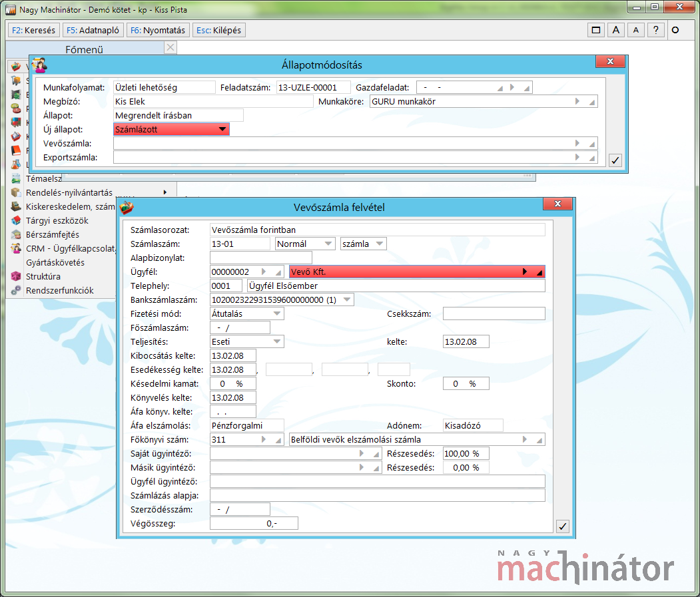The image size is (700, 597).
Task: Click the Rendelés-nyilvántartás box icon
Action: (15, 192)
